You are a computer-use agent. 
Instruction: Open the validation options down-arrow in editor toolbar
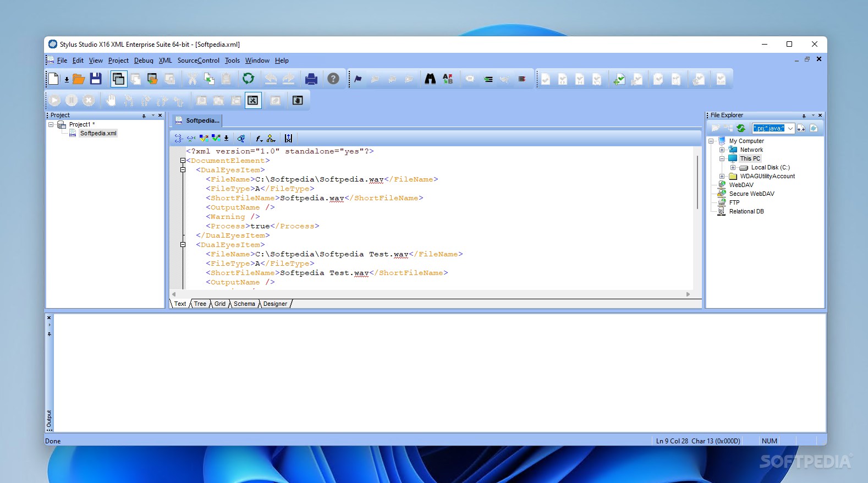226,139
